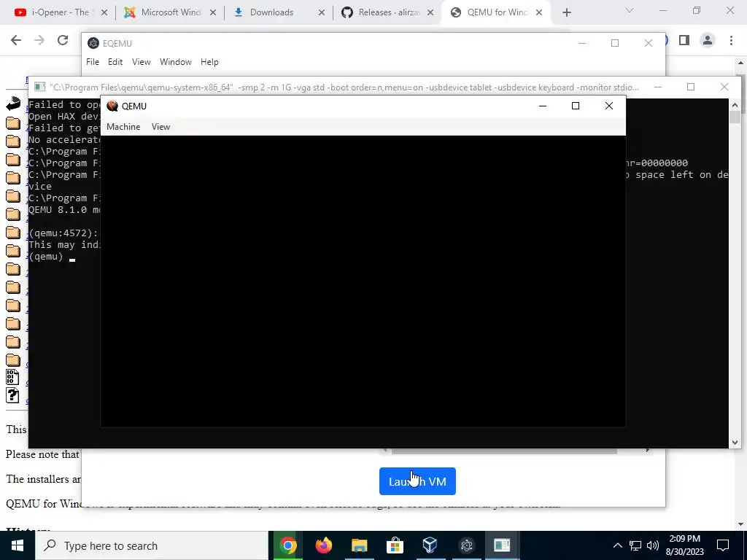The height and width of the screenshot is (560, 747).
Task: Open the notification center icon
Action: [723, 545]
